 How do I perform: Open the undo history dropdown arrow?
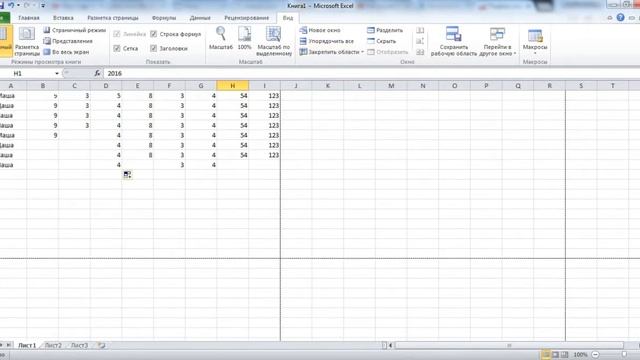18,5
